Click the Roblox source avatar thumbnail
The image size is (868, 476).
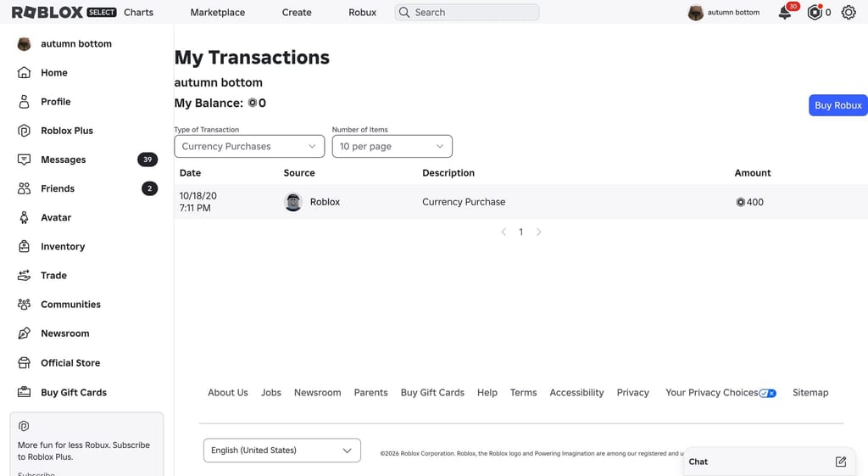(292, 202)
